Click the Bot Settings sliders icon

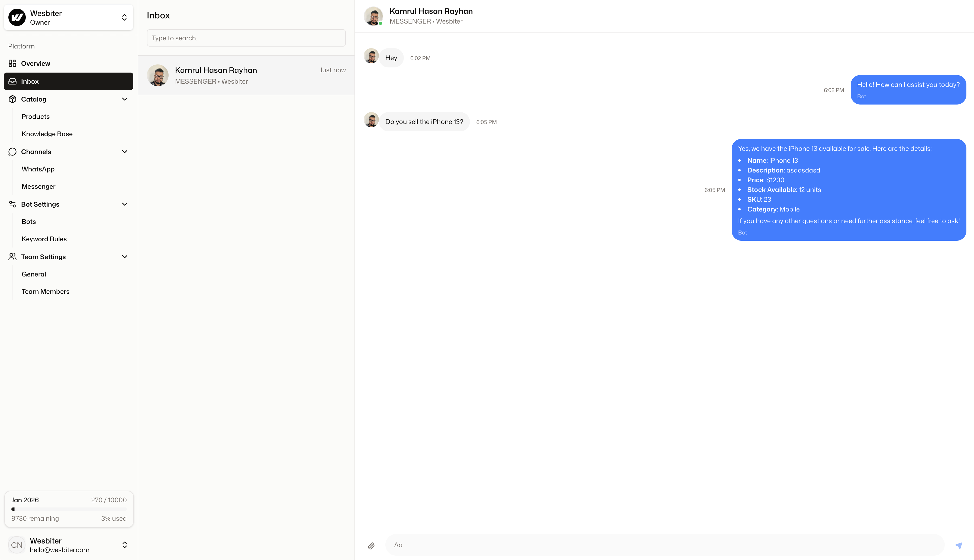coord(12,204)
